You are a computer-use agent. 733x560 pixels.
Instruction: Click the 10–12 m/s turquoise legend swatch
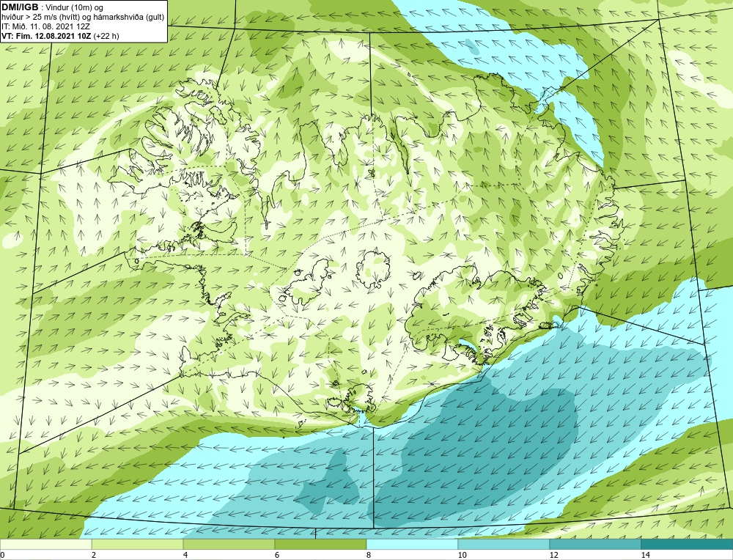504,545
